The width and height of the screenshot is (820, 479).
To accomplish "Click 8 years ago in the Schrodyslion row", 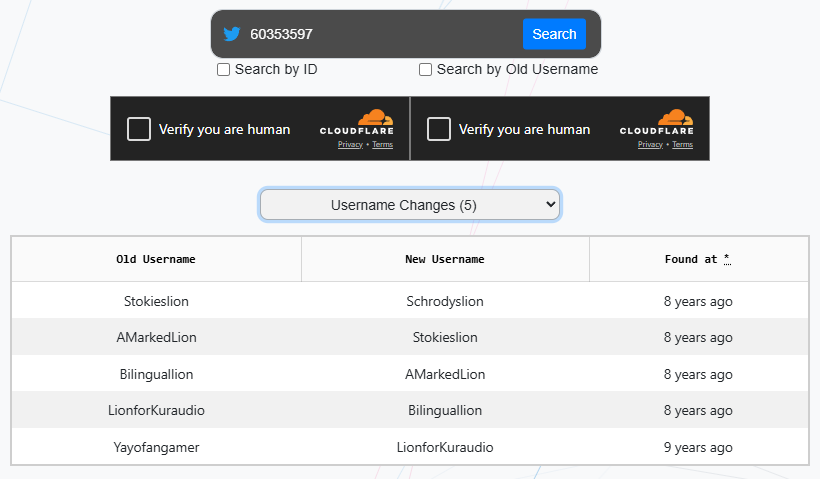I will click(x=698, y=301).
